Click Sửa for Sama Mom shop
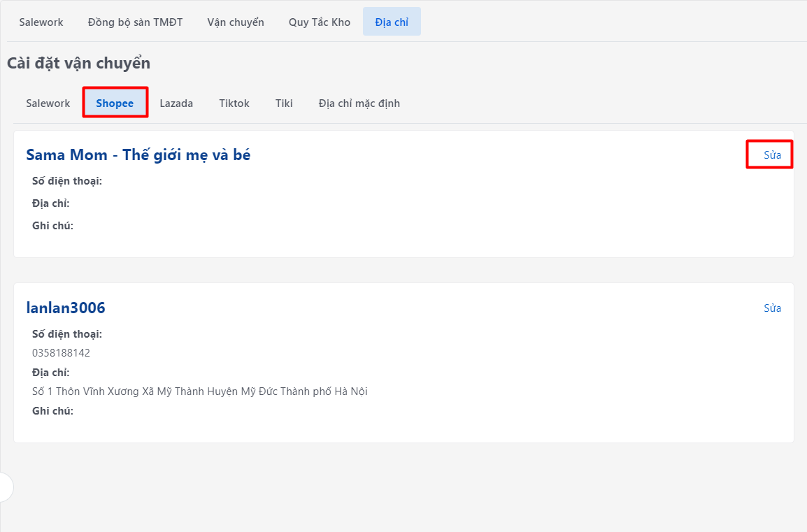 click(x=772, y=155)
